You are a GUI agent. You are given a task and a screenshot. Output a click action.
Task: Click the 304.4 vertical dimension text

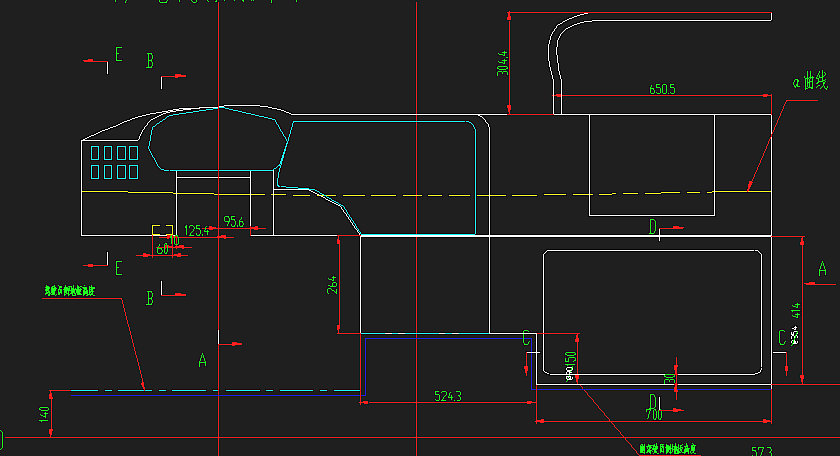coord(502,64)
